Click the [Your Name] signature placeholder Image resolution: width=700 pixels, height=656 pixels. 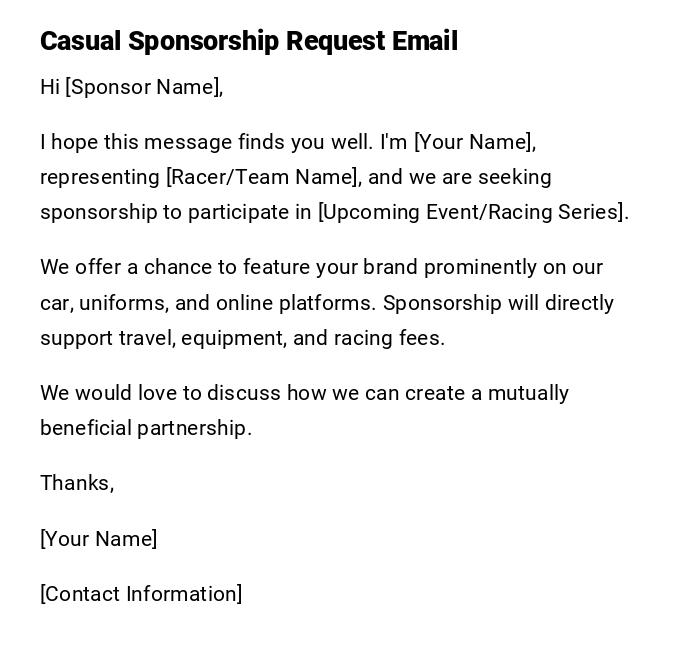pyautogui.click(x=98, y=539)
